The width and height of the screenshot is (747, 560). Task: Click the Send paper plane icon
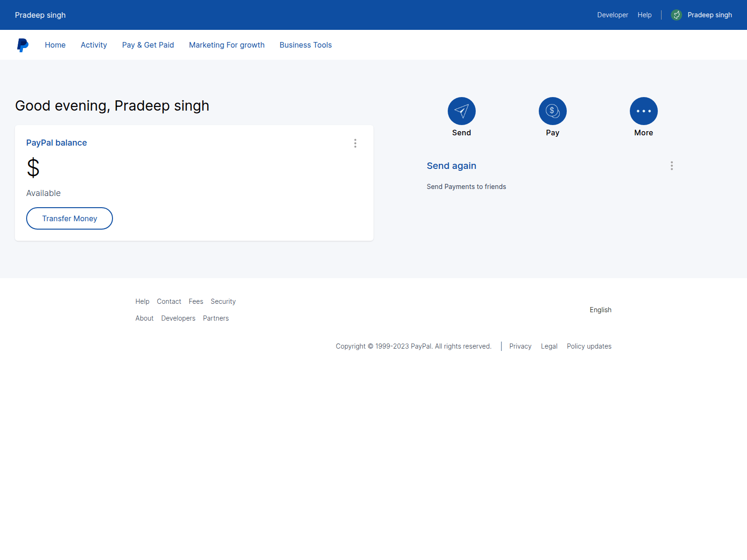(x=461, y=111)
